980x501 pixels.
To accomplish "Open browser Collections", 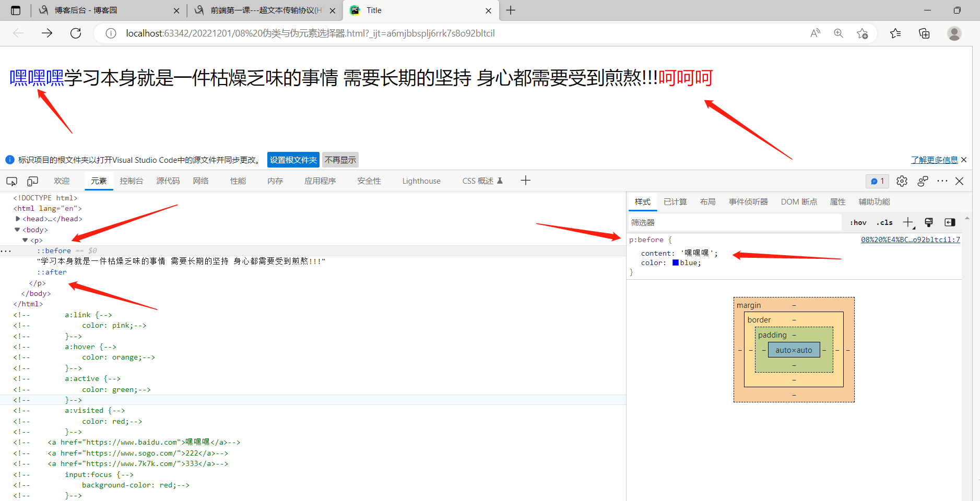I will (924, 33).
